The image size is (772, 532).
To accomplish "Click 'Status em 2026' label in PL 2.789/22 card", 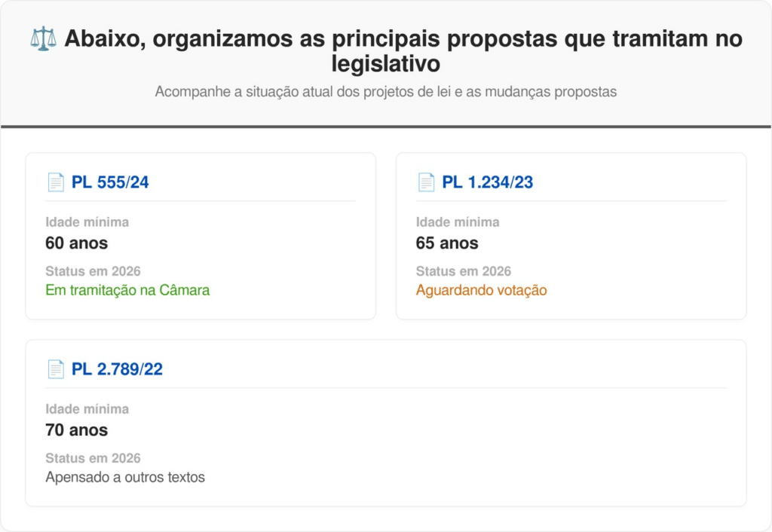I will [93, 458].
